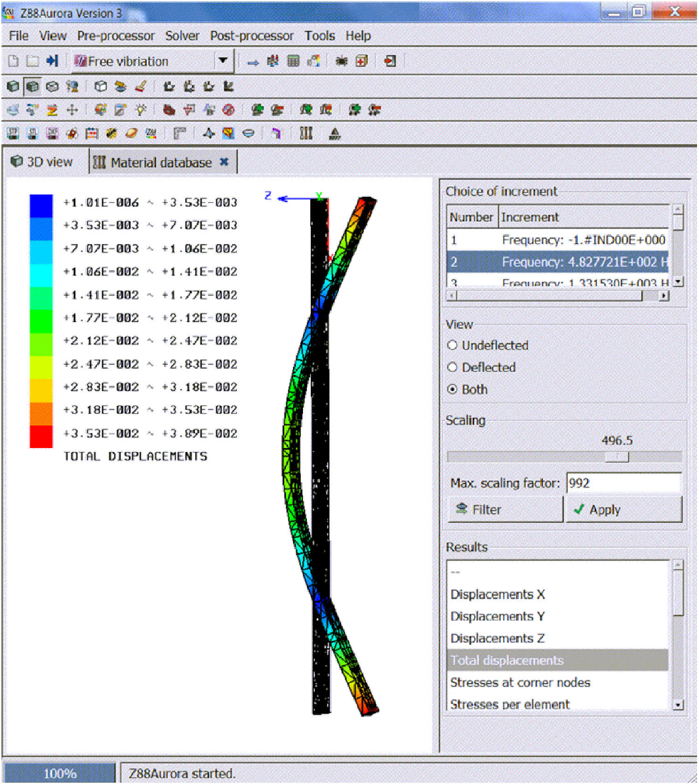Click the scaling slider handle
Image resolution: width=699 pixels, height=784 pixels.
pos(616,457)
